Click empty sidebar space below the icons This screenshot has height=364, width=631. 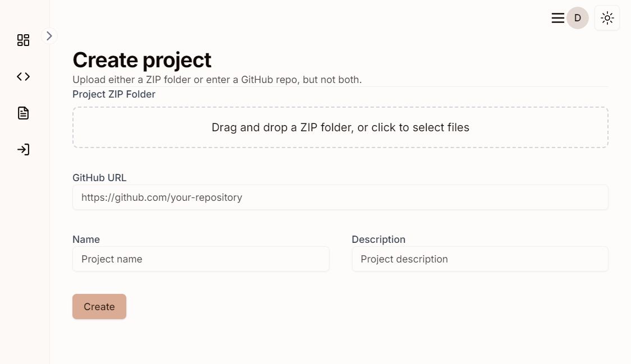point(25,252)
